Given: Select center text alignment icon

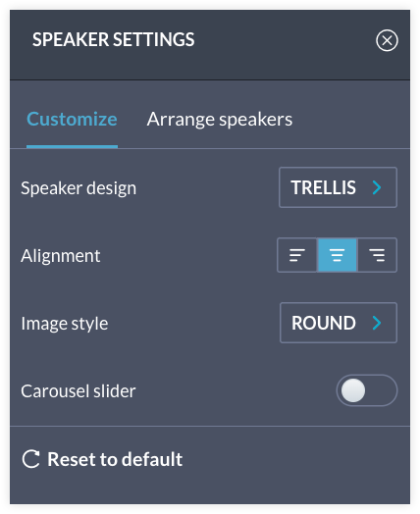Looking at the screenshot, I should (x=337, y=255).
